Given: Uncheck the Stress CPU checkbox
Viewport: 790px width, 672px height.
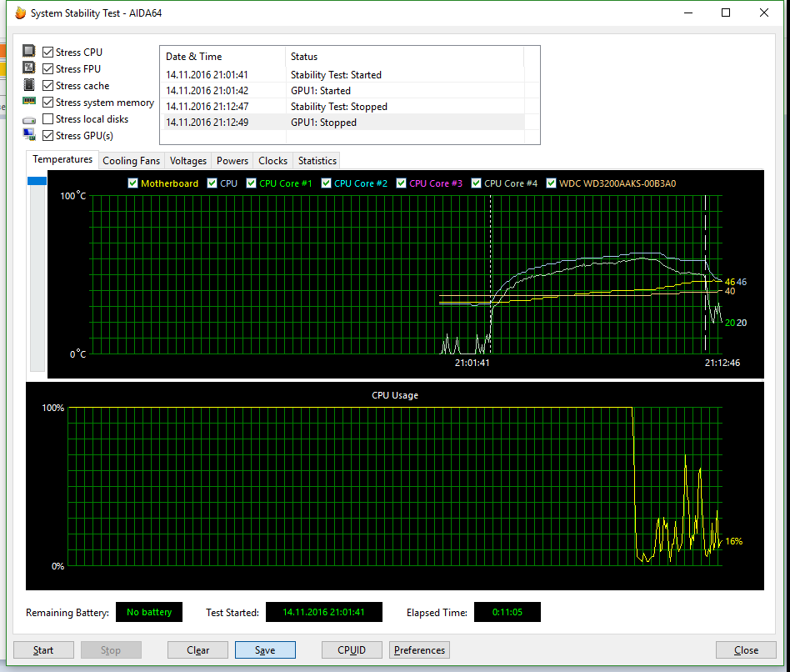Looking at the screenshot, I should tap(47, 52).
